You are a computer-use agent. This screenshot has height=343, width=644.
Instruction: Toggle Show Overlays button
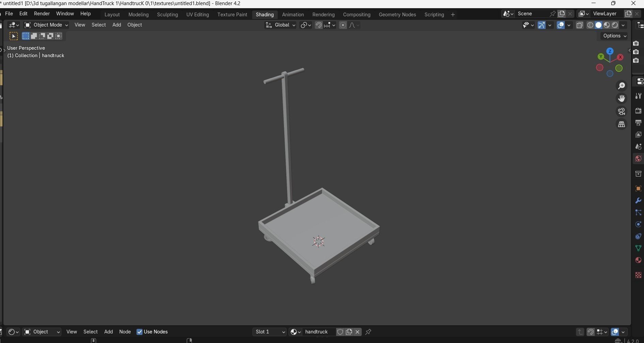(x=561, y=25)
